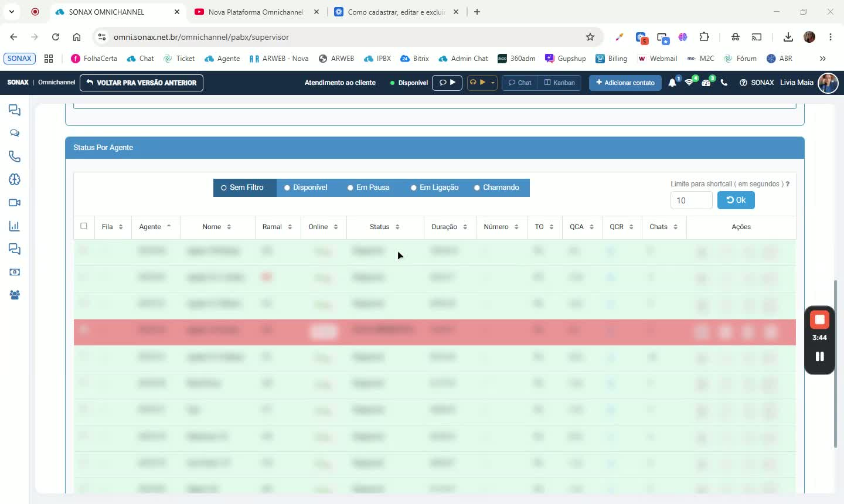The height and width of the screenshot is (504, 844).
Task: Switch to the SONAX OMNICHANNEL browser tab
Action: click(x=117, y=12)
